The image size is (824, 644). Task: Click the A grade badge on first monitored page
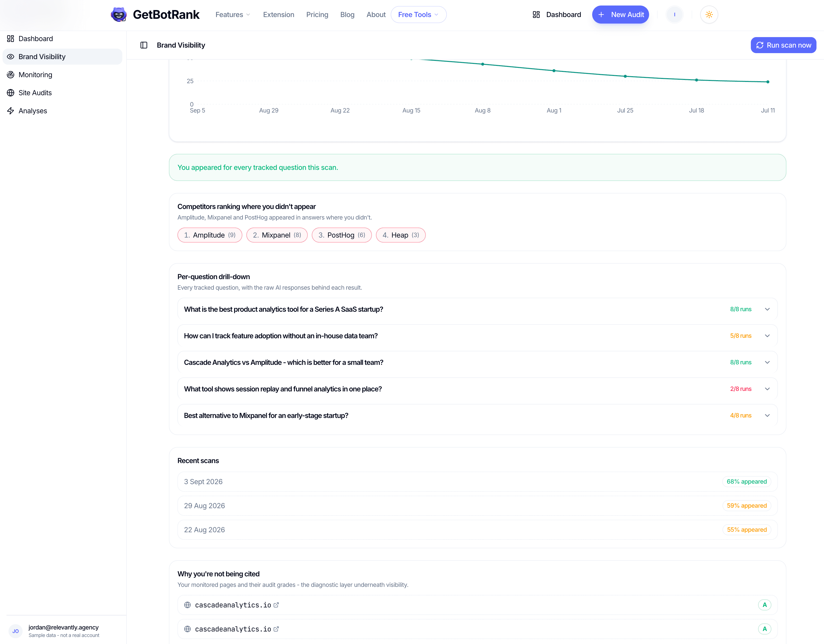click(x=764, y=605)
